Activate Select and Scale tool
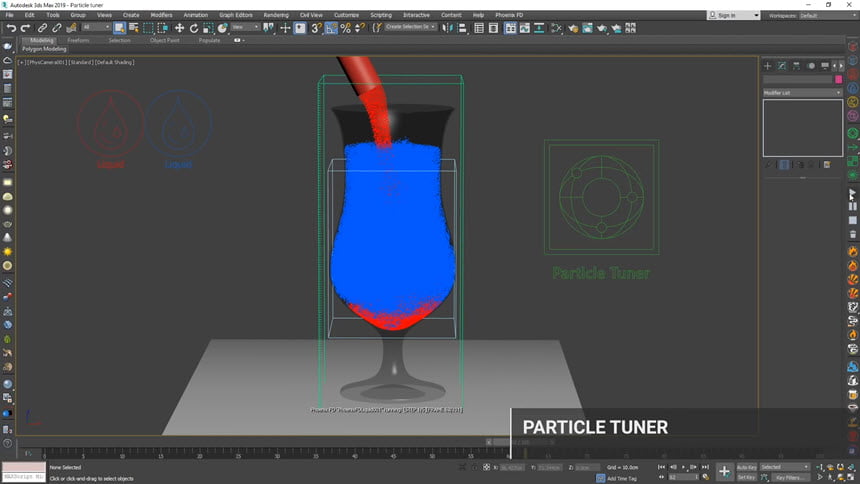This screenshot has width=860, height=484. (208, 28)
